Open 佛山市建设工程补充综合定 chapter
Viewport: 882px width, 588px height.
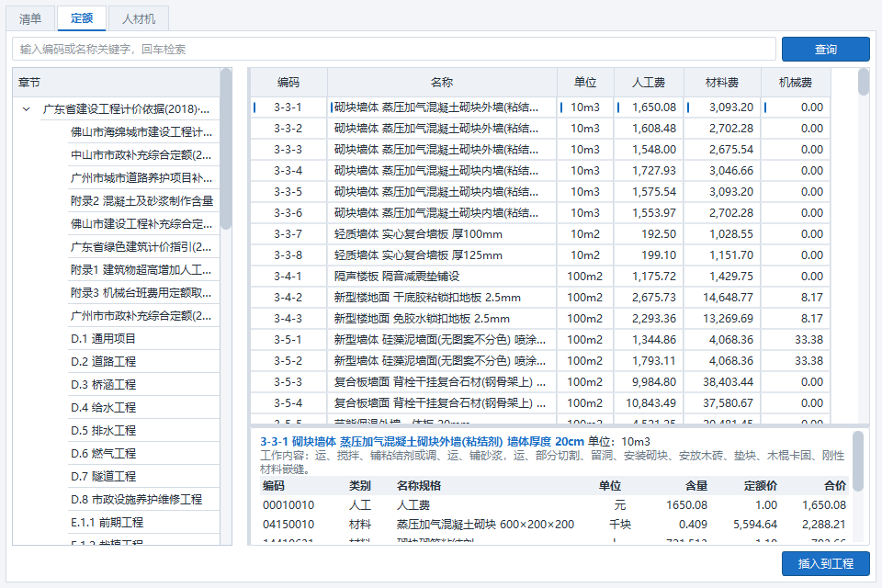pos(141,224)
